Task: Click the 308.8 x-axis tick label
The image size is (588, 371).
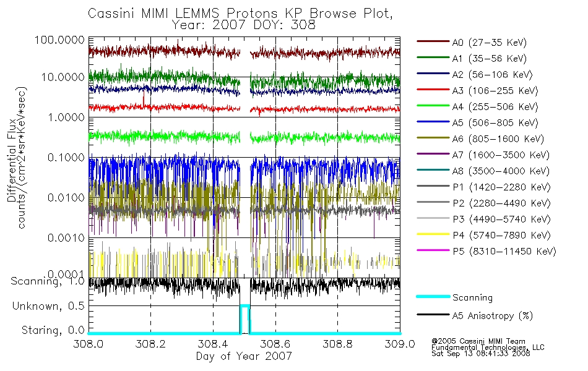Action: tap(337, 344)
